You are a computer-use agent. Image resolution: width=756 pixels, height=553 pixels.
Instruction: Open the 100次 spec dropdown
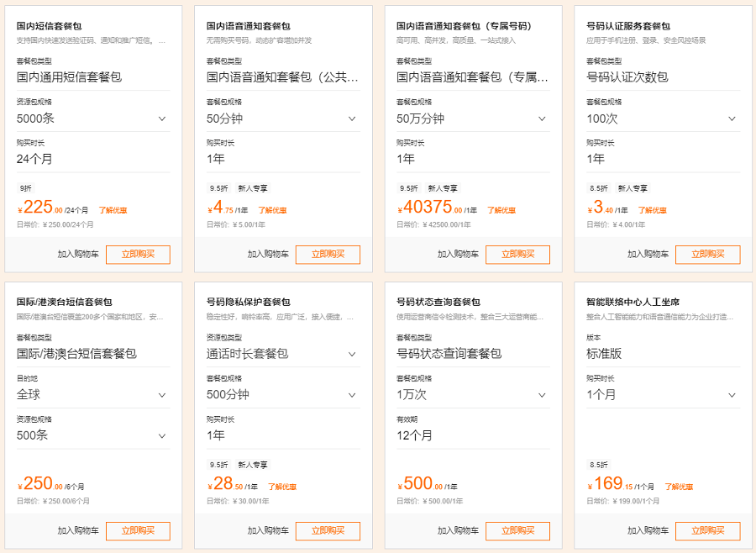[x=663, y=118]
